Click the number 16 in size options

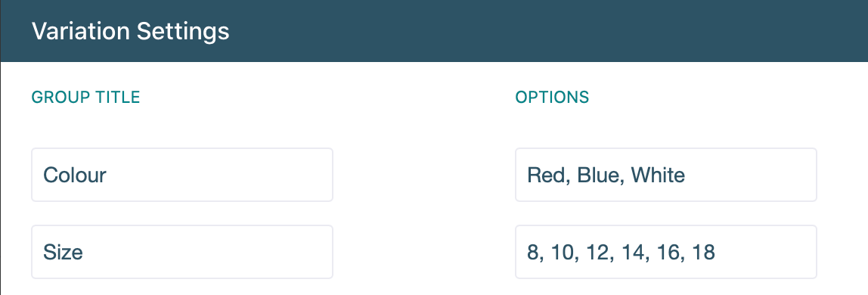[x=670, y=253]
